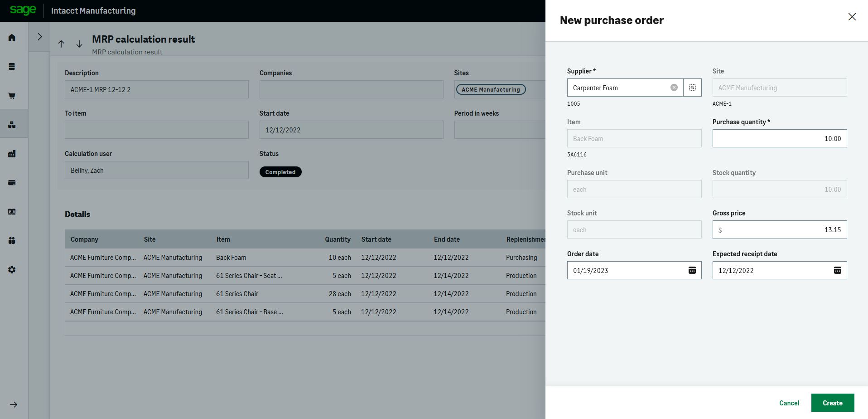Click the Cancel button
The image size is (868, 419).
(x=789, y=403)
